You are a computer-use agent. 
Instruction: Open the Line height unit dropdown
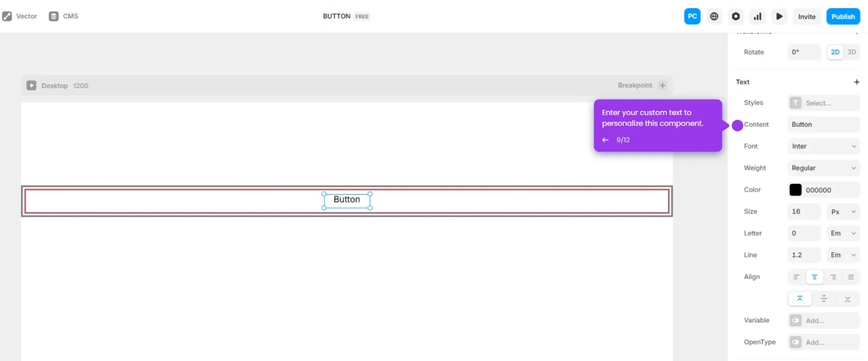tap(843, 255)
